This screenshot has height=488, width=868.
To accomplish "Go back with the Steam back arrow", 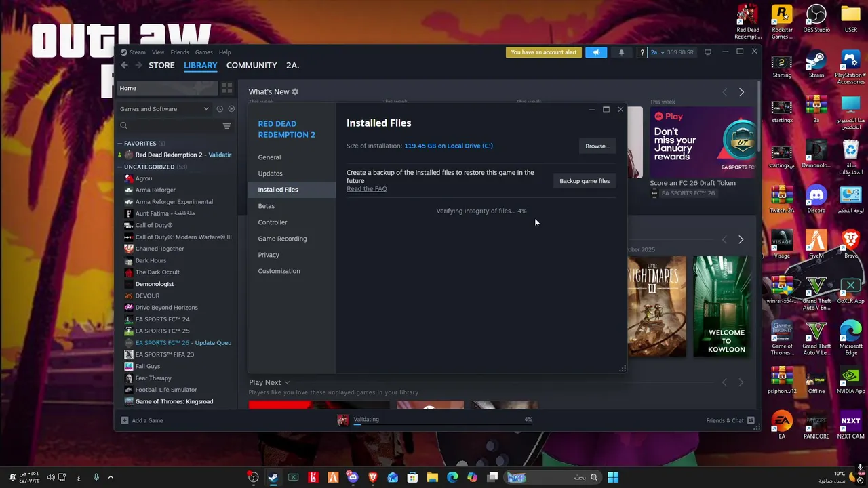I will coord(124,65).
